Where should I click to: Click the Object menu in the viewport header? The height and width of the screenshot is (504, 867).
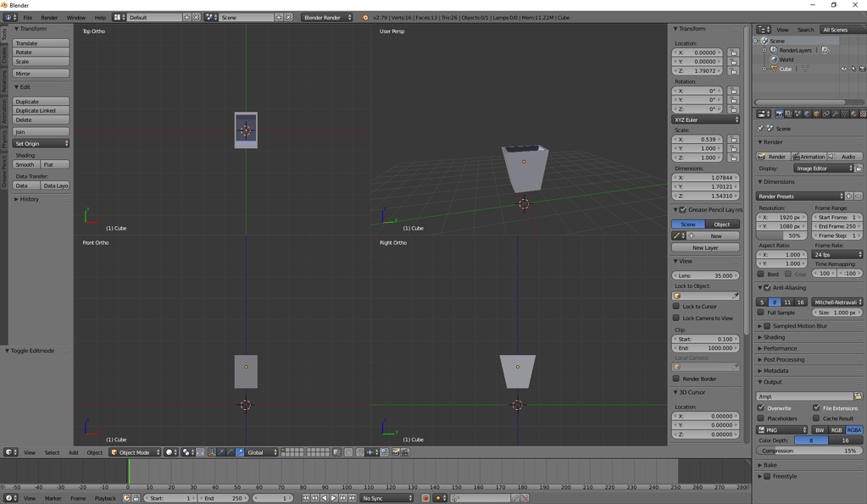[x=93, y=452]
